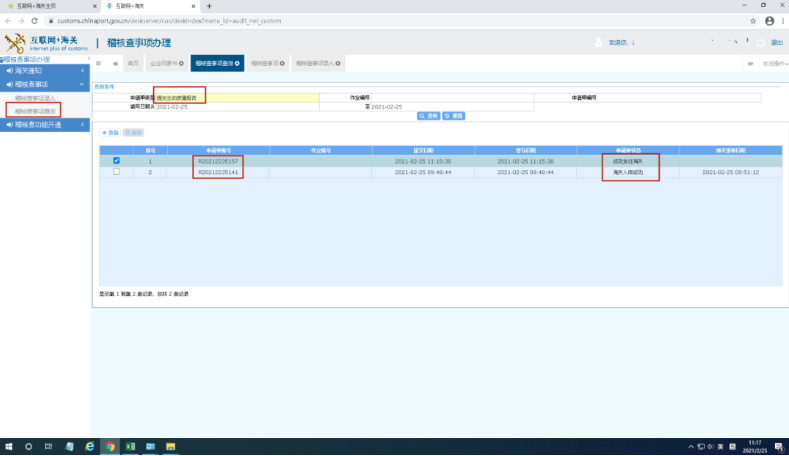Collapse the 稽核查事项 sidebar section chevron

83,84
